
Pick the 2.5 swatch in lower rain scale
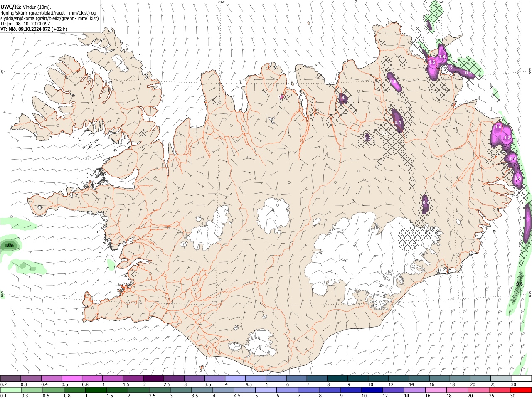[159, 390]
